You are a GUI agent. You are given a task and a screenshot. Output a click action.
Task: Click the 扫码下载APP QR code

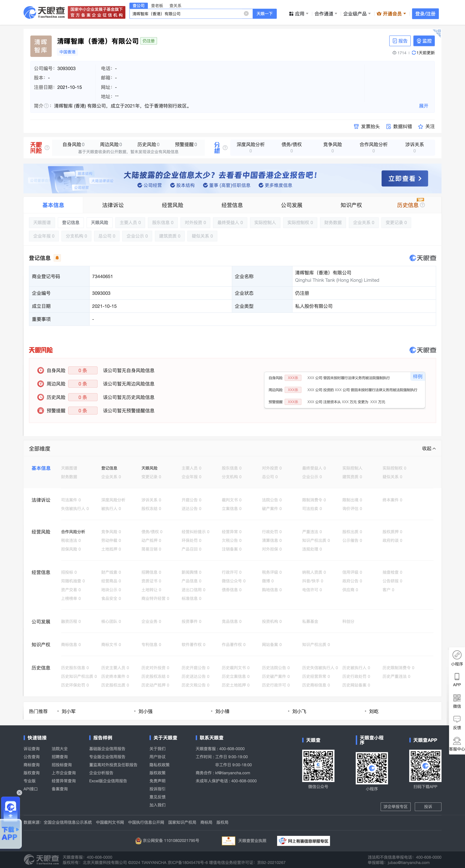tap(425, 766)
